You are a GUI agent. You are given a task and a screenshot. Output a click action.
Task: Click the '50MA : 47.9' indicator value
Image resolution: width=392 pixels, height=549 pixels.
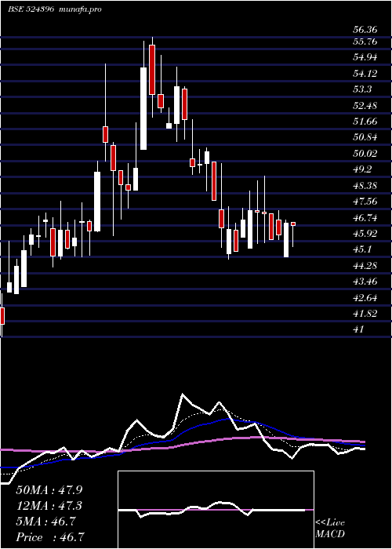pos(49,490)
